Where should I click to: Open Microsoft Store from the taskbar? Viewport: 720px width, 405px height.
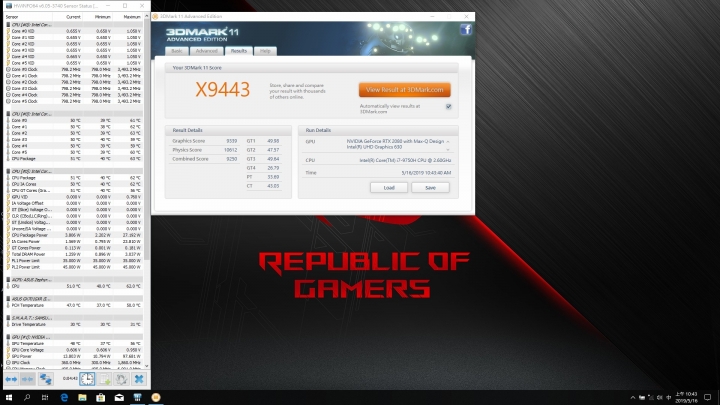point(101,398)
